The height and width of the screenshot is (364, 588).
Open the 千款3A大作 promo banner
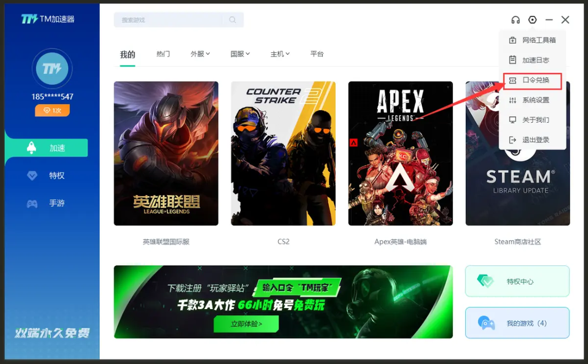[x=283, y=302]
